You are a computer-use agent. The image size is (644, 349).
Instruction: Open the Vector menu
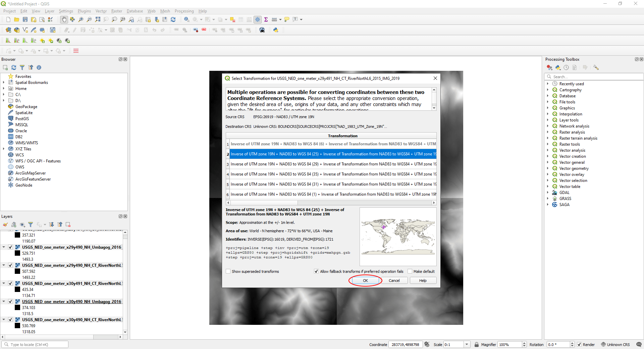click(x=101, y=11)
